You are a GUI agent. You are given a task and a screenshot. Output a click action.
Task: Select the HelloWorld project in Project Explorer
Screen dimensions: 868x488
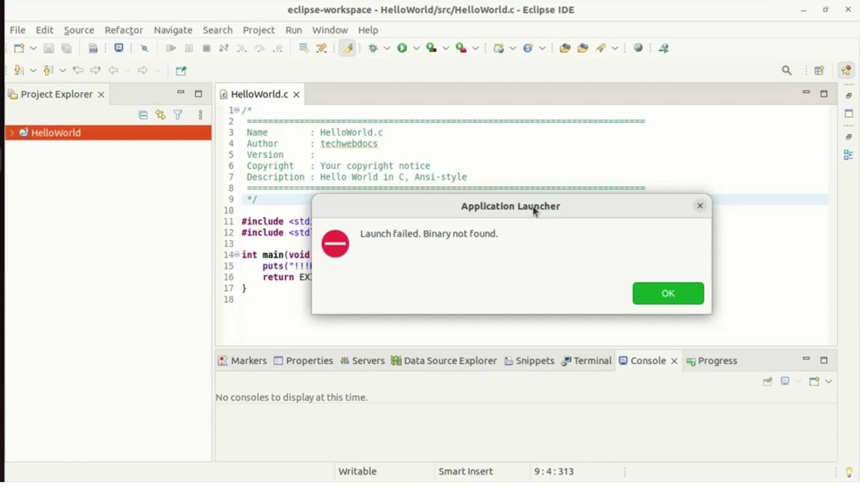pos(108,133)
